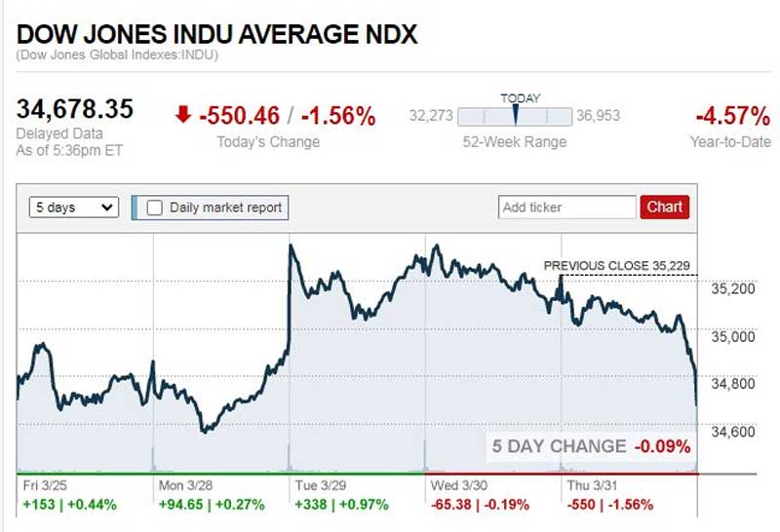Enable the Daily market report checkbox

[155, 208]
